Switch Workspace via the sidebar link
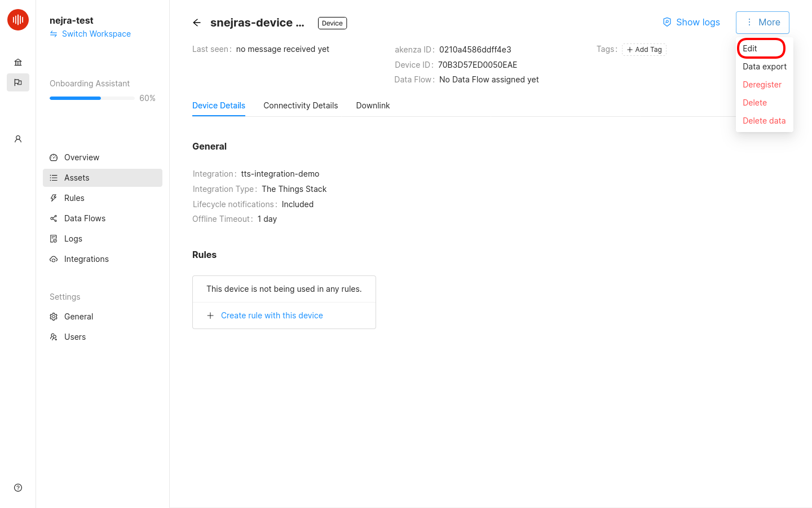Viewport: 812px width, 508px height. coord(96,34)
